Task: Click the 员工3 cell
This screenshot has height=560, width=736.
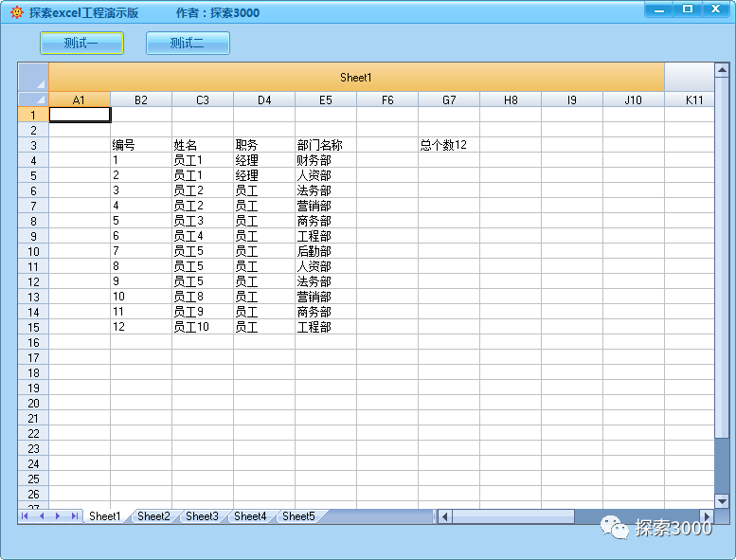Action: tap(203, 221)
